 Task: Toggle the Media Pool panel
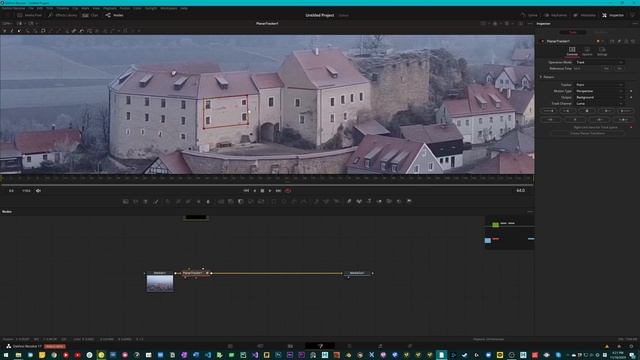click(x=29, y=15)
